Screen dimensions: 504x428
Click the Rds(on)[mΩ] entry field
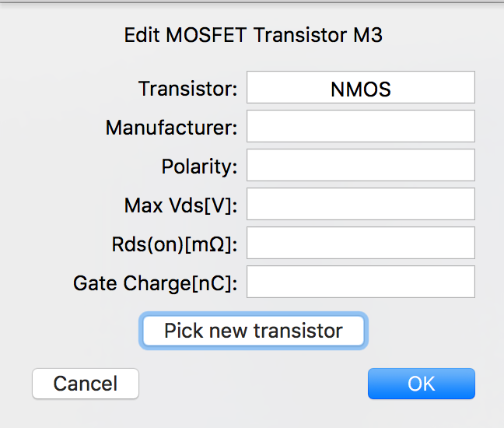(x=360, y=243)
